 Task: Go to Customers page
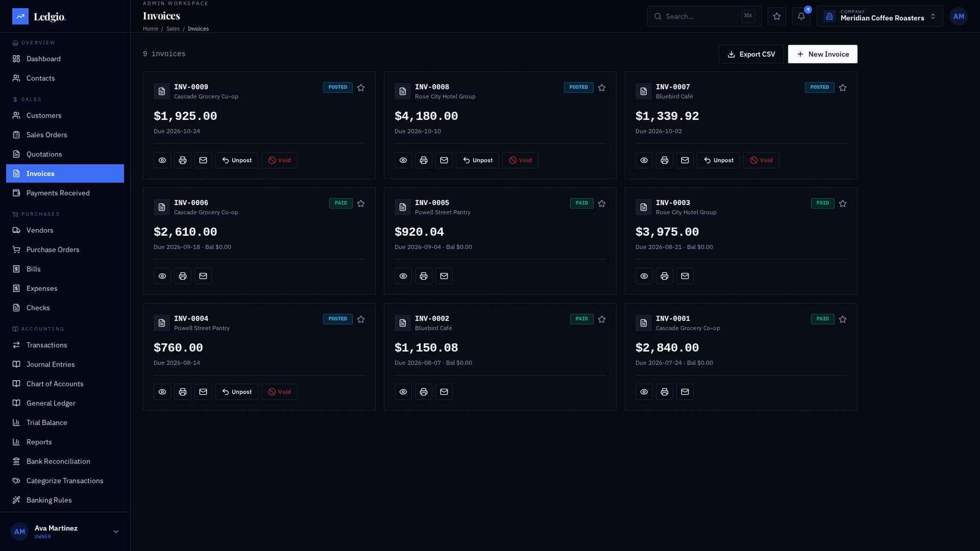pos(65,115)
